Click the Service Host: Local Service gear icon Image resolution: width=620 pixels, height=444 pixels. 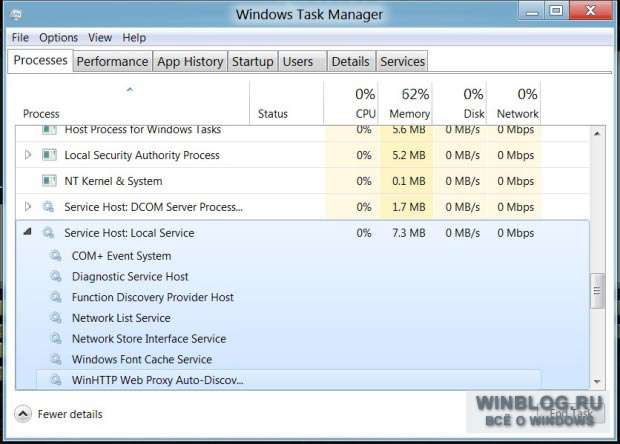coord(49,233)
